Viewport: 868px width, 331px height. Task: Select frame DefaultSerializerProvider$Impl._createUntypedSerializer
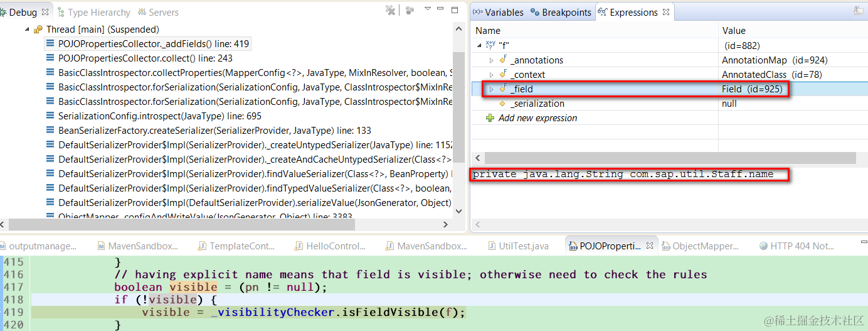(x=255, y=145)
